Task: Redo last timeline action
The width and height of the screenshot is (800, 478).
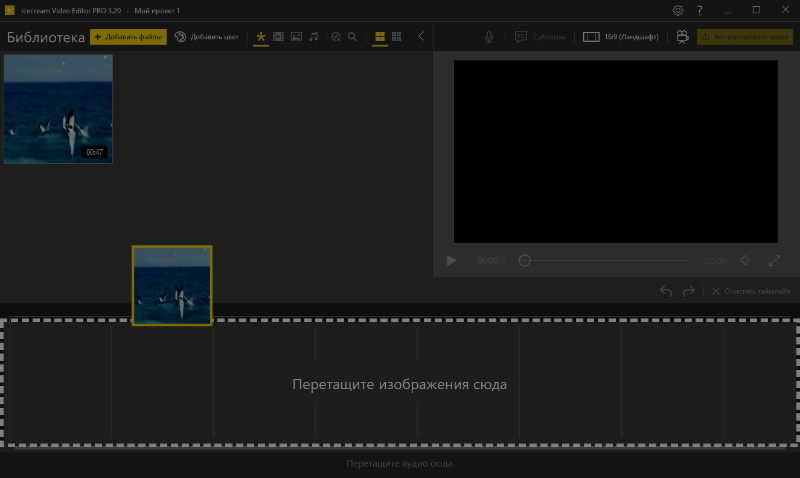Action: [689, 291]
